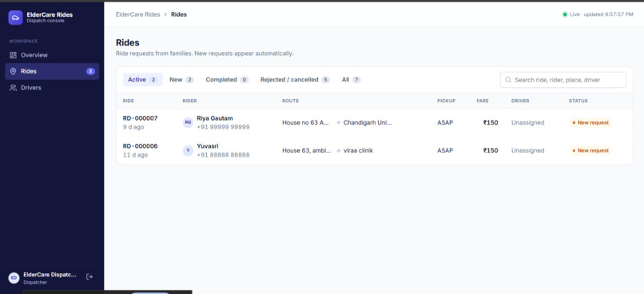644x294 pixels.
Task: Click ElderCare Rides breadcrumb link
Action: click(138, 14)
